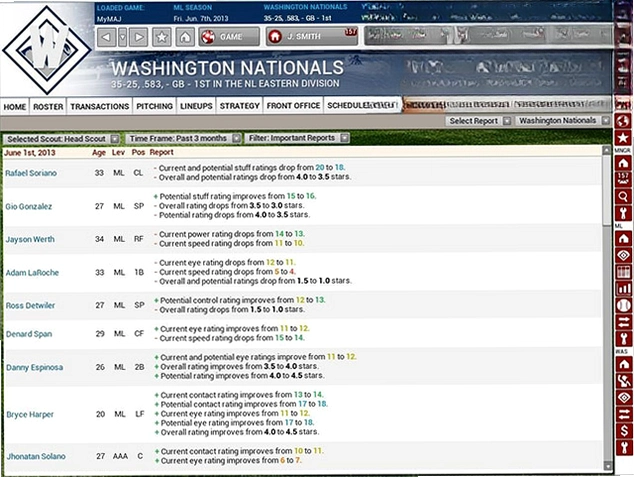Open Jayson Werth player link

30,239
